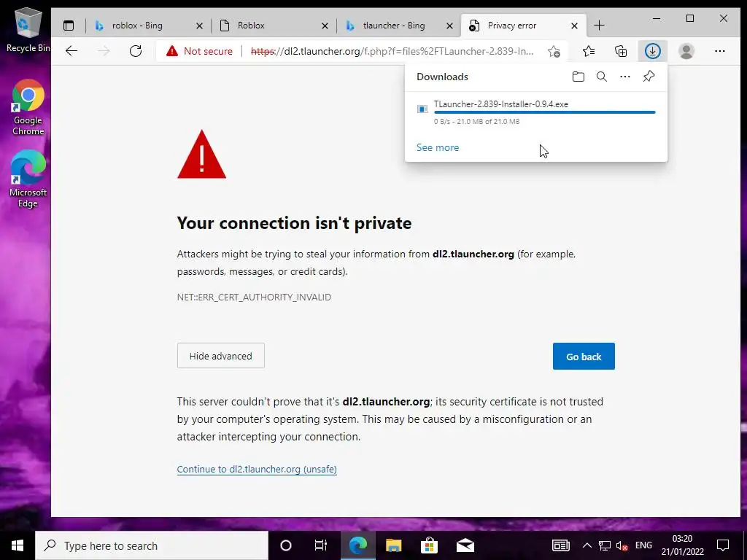Open the vertical tabs actions menu icon
747x560 pixels.
(69, 26)
